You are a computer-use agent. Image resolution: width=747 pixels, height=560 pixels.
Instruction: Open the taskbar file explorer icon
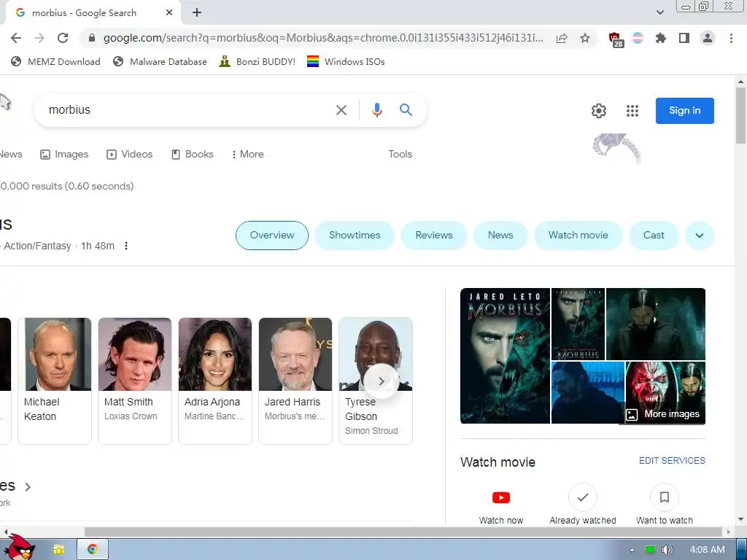58,550
